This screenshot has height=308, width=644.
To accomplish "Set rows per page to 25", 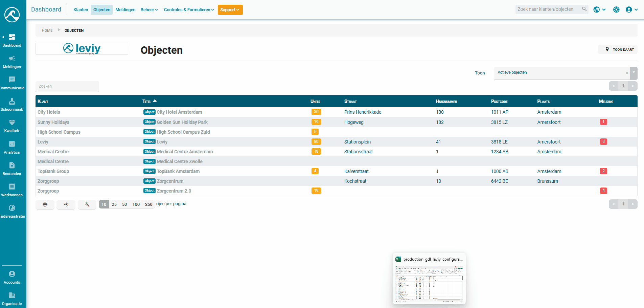I will 114,204.
